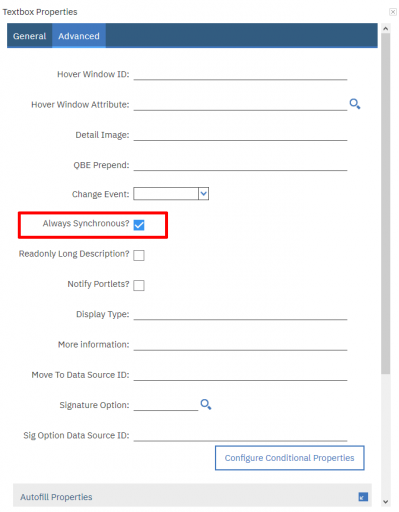Focus the Hover Window ID field
Image resolution: width=399 pixels, height=512 pixels.
tap(240, 74)
